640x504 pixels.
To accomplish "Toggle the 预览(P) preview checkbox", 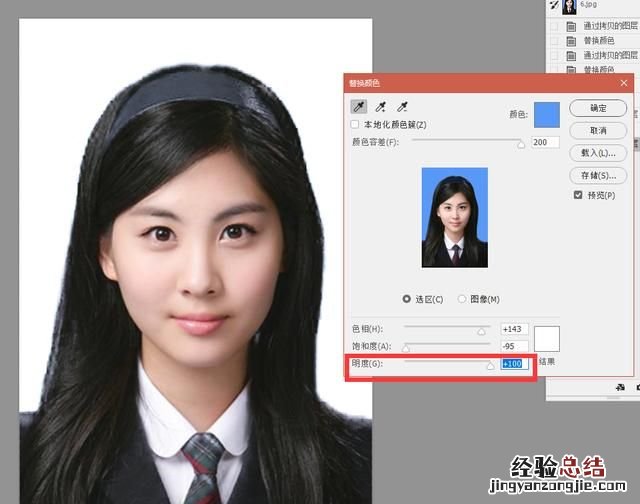I will coord(578,195).
